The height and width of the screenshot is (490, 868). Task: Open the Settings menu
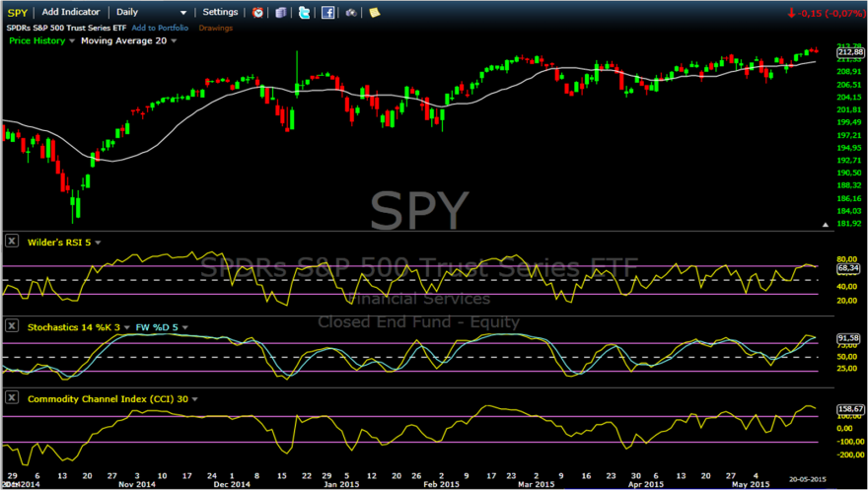[x=220, y=12]
